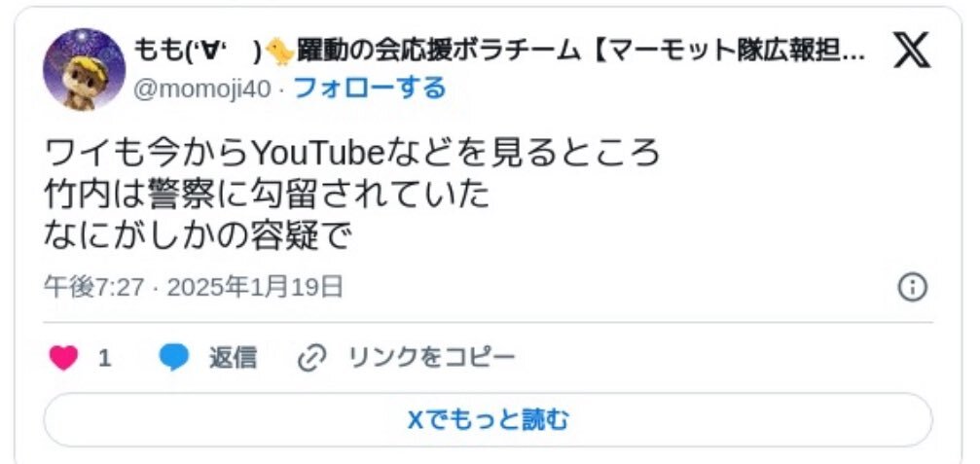Click the line なにがしかの容疑で
The height and width of the screenshot is (464, 980).
pos(200,236)
